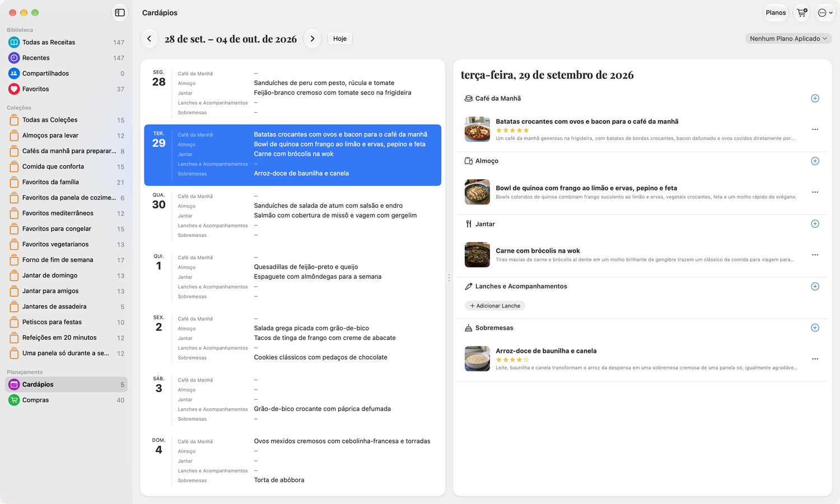Click Espaguete com almôndegas para a semana
Viewport: 840px width, 504px height.
click(318, 277)
